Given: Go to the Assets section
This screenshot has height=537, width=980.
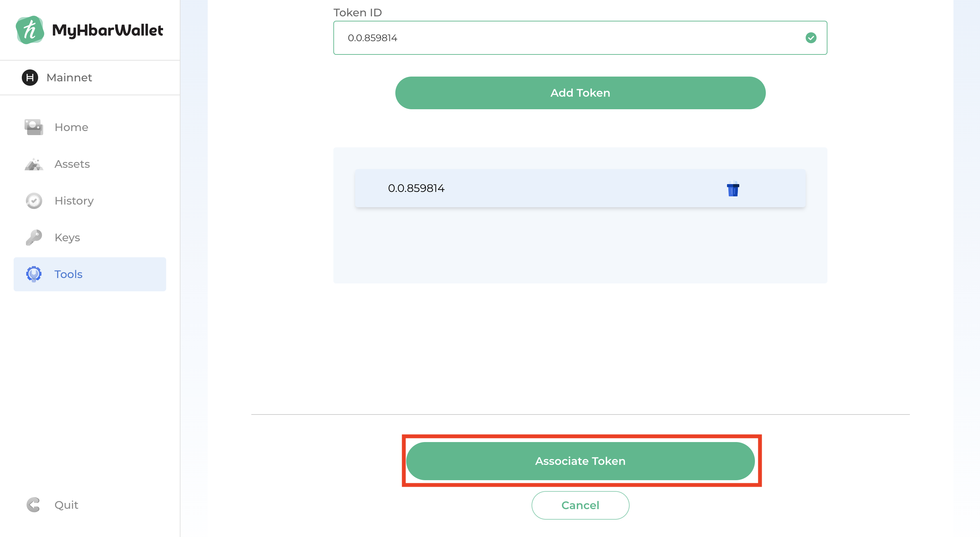Looking at the screenshot, I should (72, 164).
